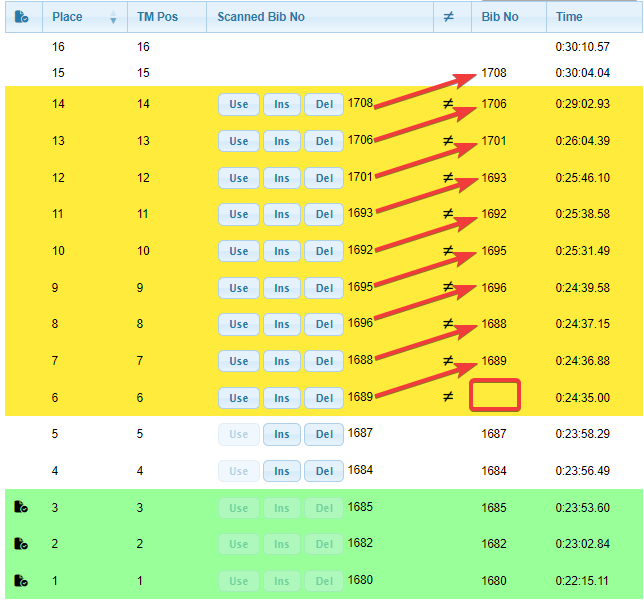This screenshot has height=602, width=644.
Task: Click not-equal sign in Place 6 row
Action: [x=448, y=397]
